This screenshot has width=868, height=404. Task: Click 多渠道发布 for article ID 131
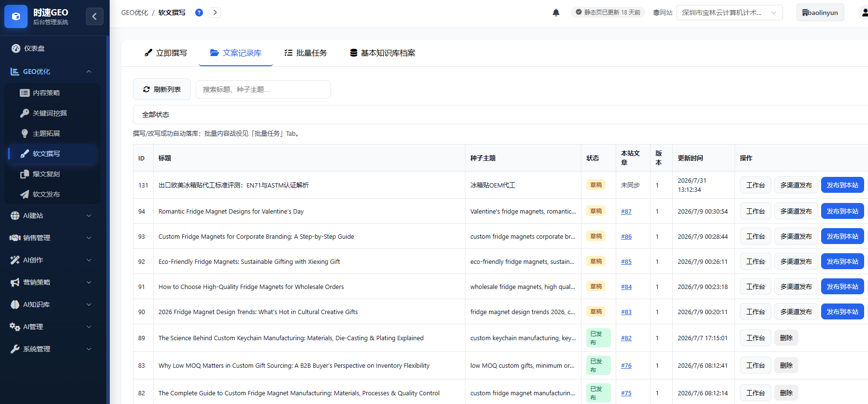coord(796,185)
